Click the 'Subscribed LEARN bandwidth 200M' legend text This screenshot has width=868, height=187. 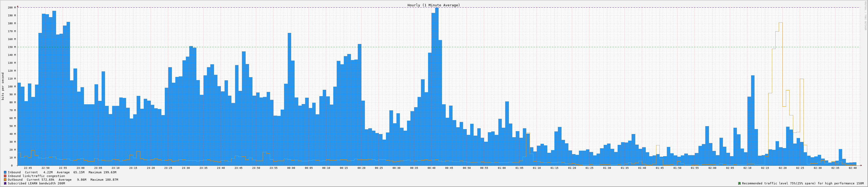(x=36, y=183)
